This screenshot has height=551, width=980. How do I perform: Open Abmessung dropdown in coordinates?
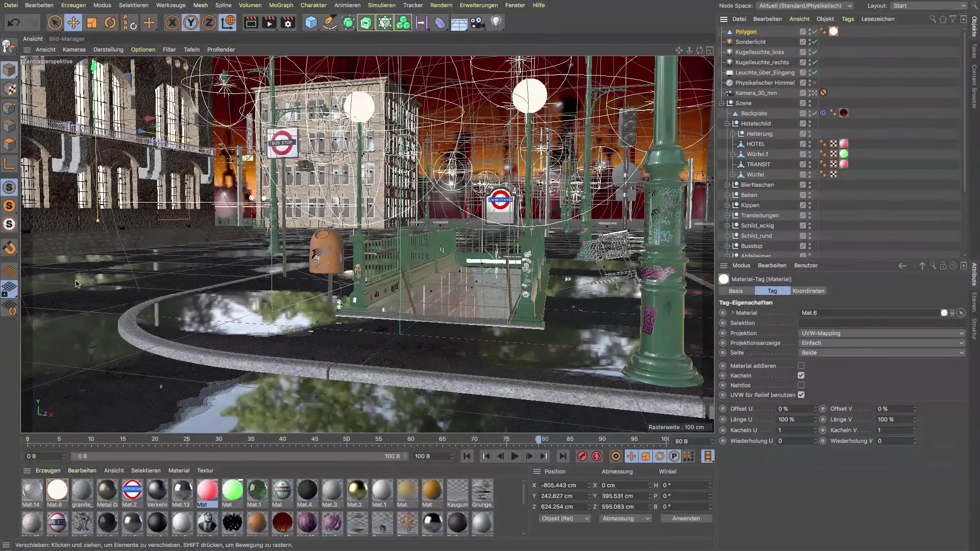626,518
